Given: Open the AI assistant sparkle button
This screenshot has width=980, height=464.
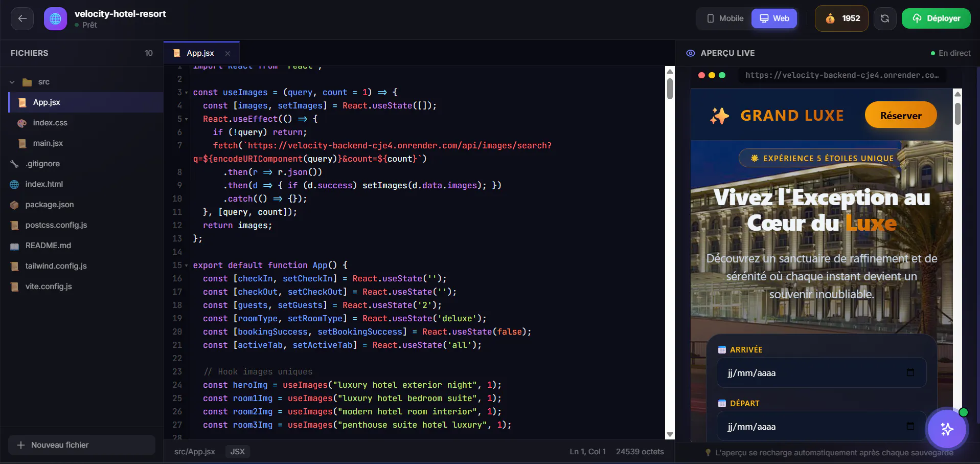Looking at the screenshot, I should pyautogui.click(x=947, y=429).
